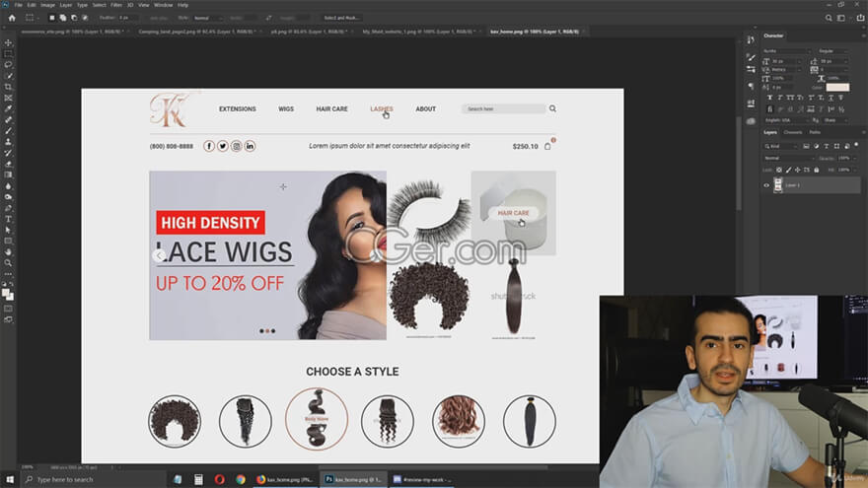Open the leading dropdown in Character panel
Screen dimensions: 868x488
[833, 61]
